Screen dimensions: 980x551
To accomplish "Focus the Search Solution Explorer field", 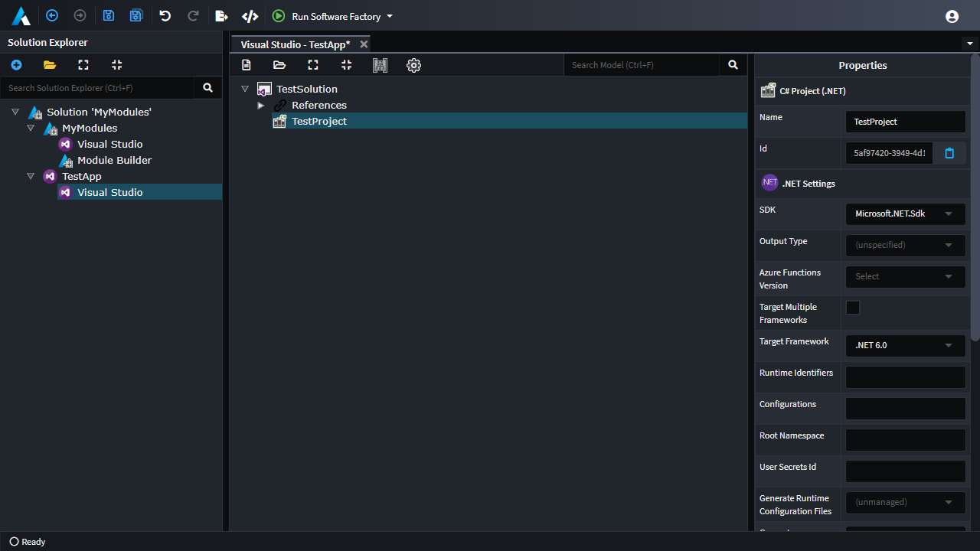I will [97, 88].
